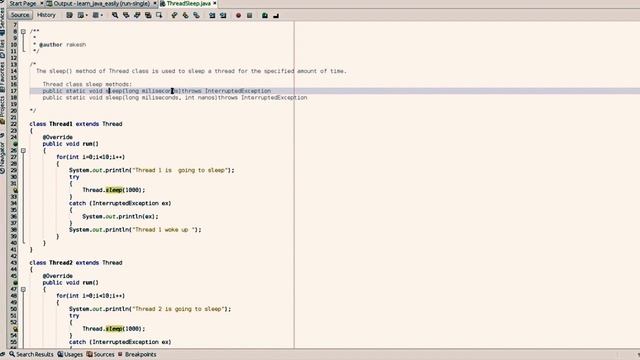The height and width of the screenshot is (360, 640).
Task: Open the Usages tab
Action: (70, 354)
